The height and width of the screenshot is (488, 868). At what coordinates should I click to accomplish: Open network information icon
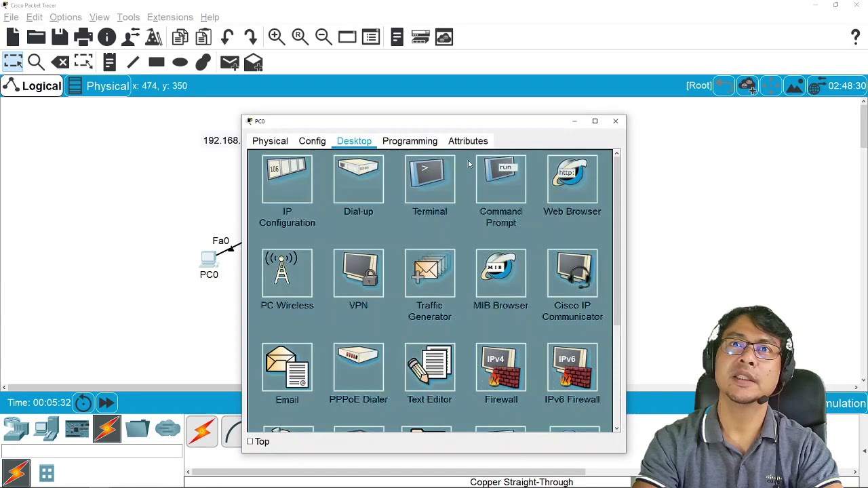(106, 37)
